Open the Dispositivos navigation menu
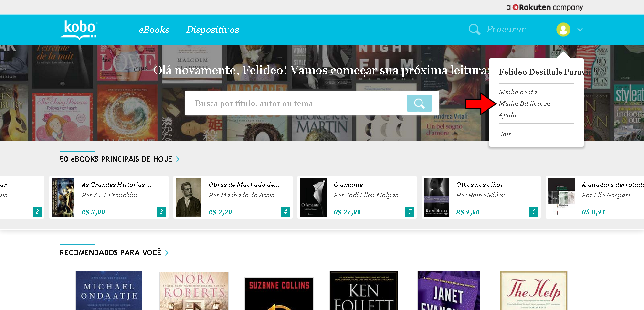644x310 pixels. pos(212,30)
